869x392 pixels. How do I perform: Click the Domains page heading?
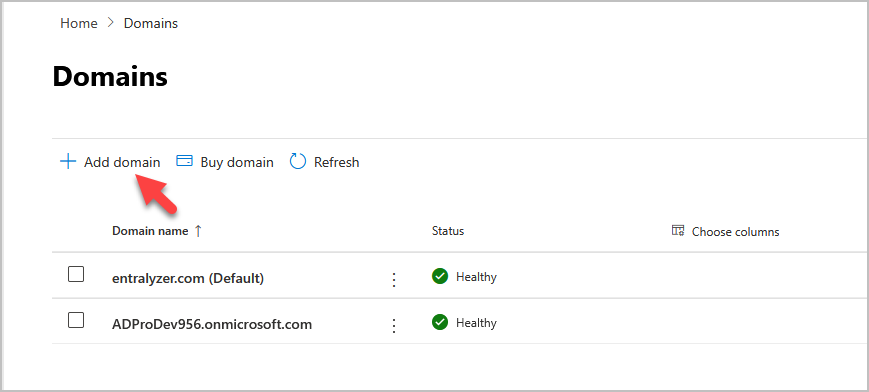110,77
